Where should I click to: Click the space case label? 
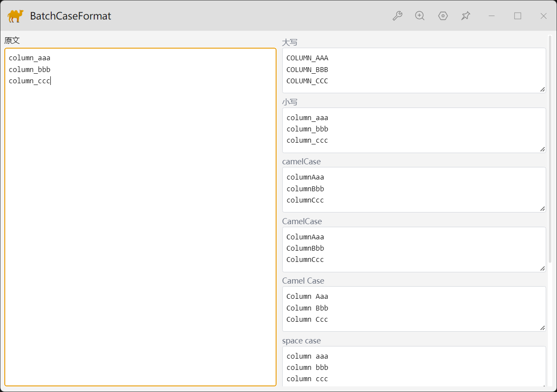coord(301,340)
